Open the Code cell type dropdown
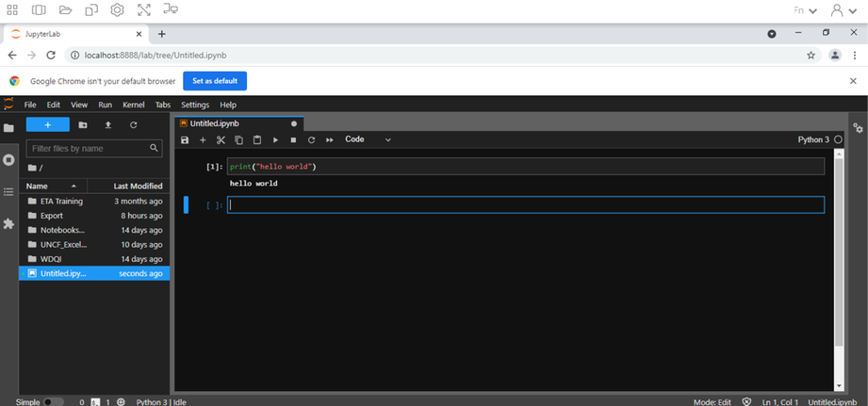The image size is (868, 406). tap(368, 139)
